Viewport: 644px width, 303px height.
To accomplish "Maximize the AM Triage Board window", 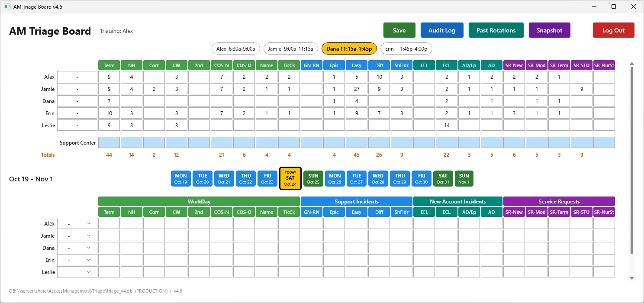I will pos(614,6).
